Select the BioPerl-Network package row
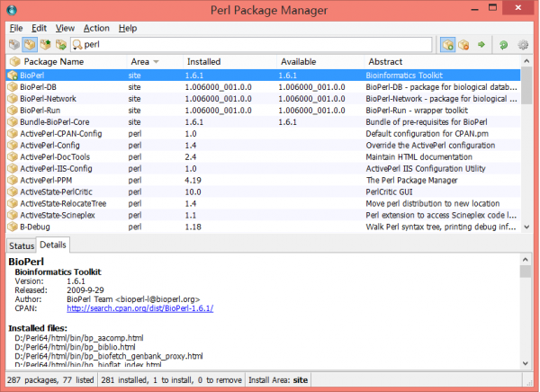The image size is (540, 392). (x=54, y=98)
